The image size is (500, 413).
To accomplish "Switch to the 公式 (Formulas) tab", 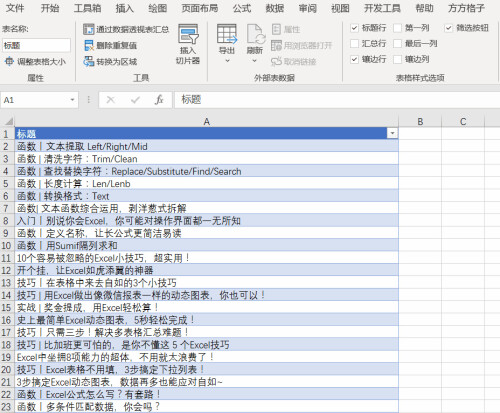I will [242, 8].
